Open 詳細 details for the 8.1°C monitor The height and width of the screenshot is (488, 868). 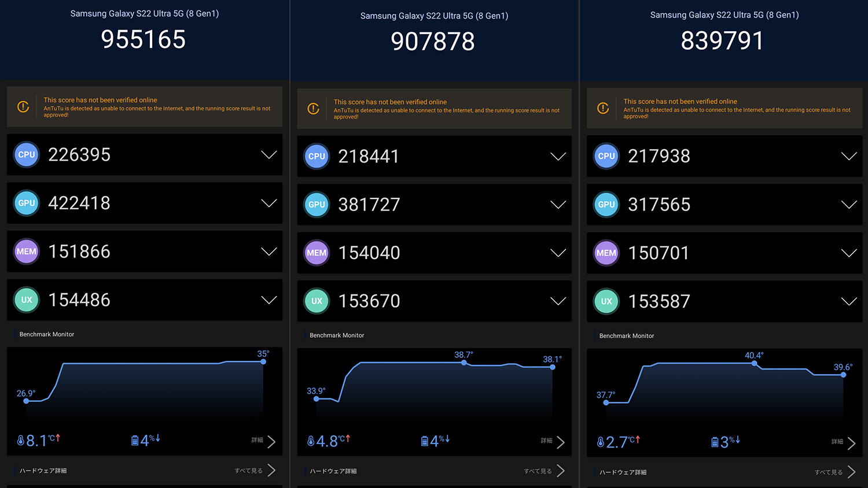264,441
